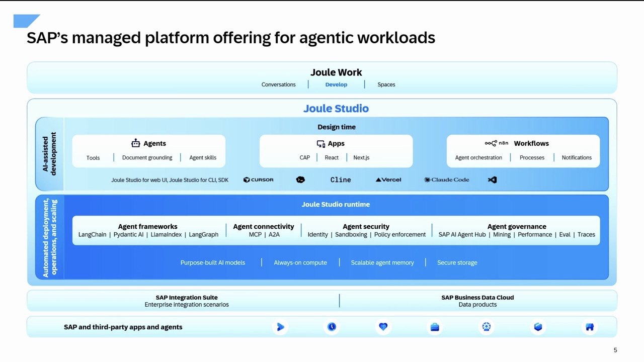The image size is (644, 362).
Task: Click the robot icon beside Agents
Action: [136, 143]
